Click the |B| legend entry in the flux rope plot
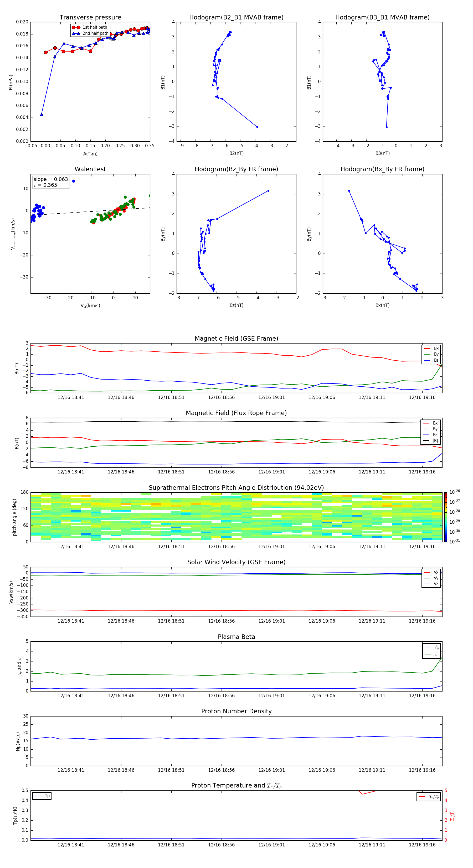 (x=431, y=441)
